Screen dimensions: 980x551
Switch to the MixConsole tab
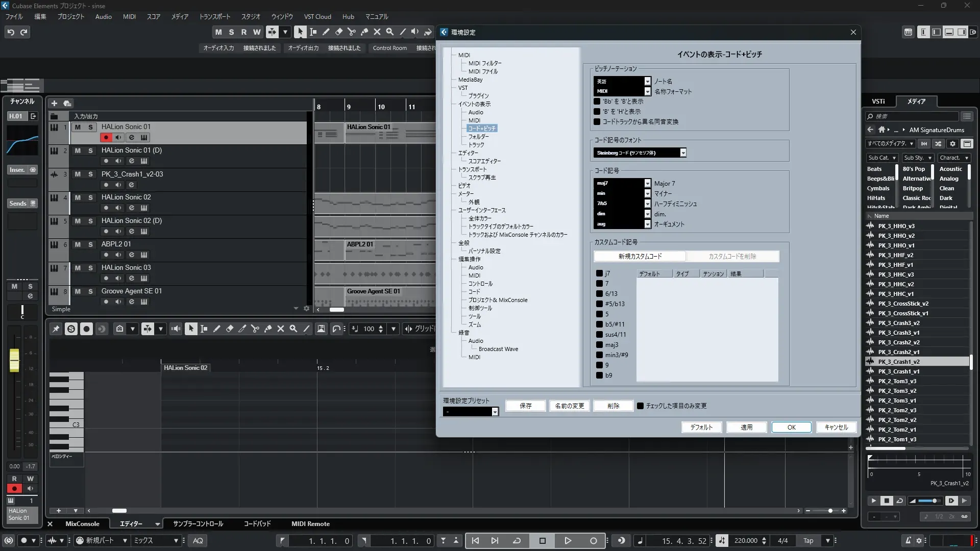82,524
